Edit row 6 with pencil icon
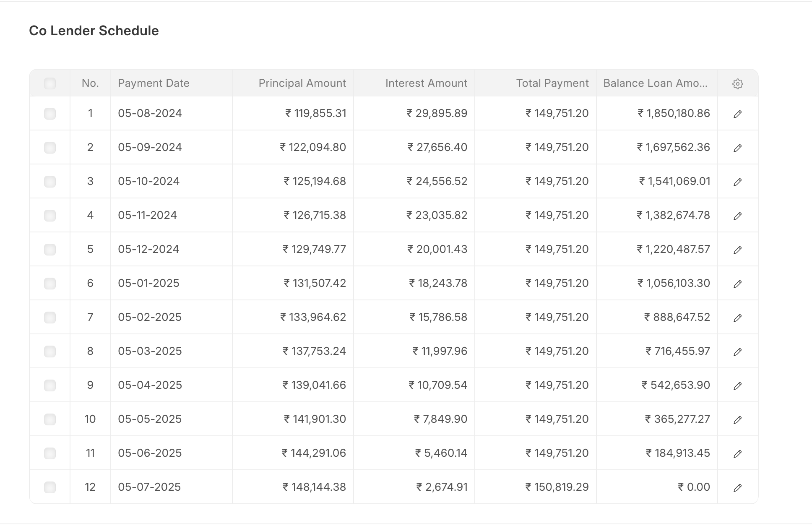Image resolution: width=812 pixels, height=526 pixels. point(738,284)
